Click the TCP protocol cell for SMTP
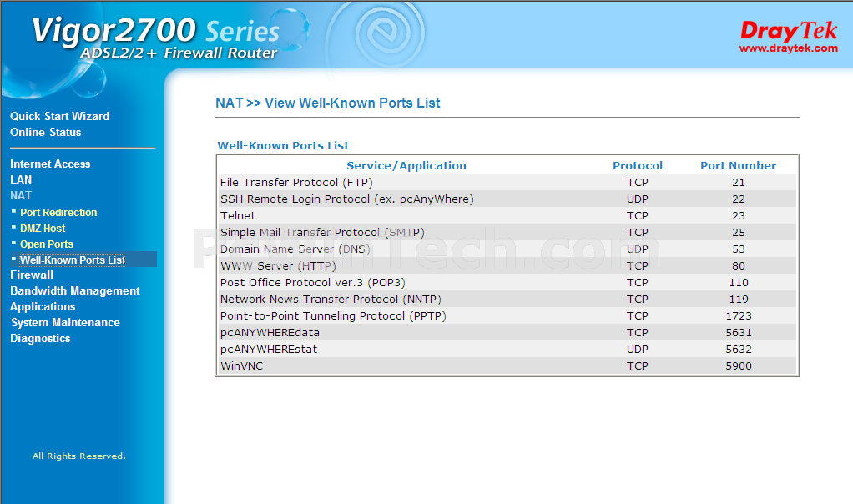Screen dimensions: 853x504 click(x=638, y=233)
